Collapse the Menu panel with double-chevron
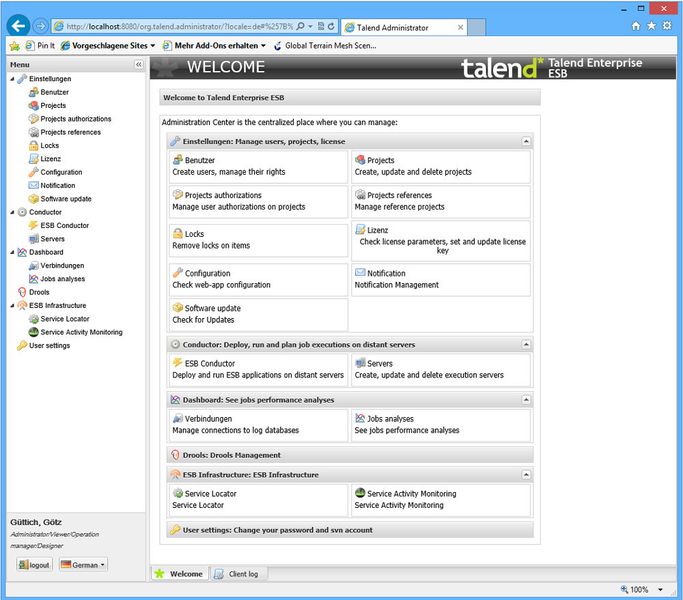The width and height of the screenshot is (683, 600). click(139, 64)
